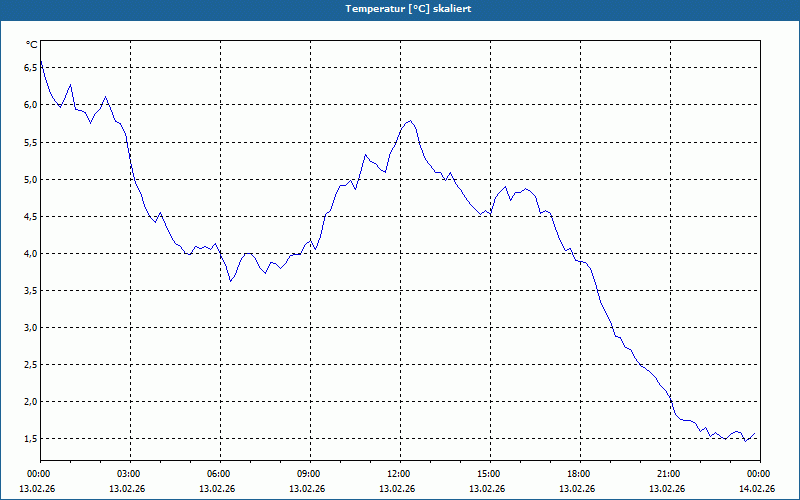
Task: Select the 1,5 y-axis label
Action: [x=31, y=439]
